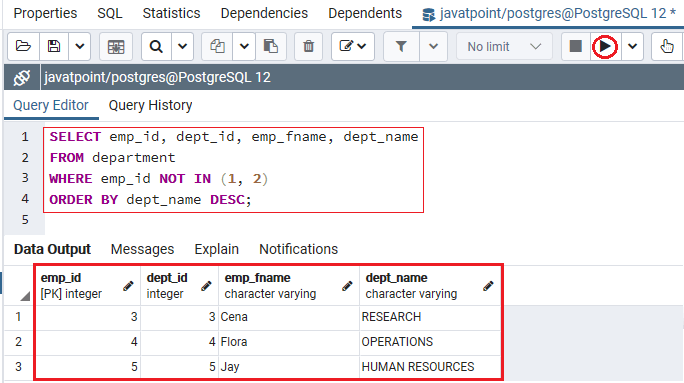Click the OPERATIONS cell

coord(430,342)
